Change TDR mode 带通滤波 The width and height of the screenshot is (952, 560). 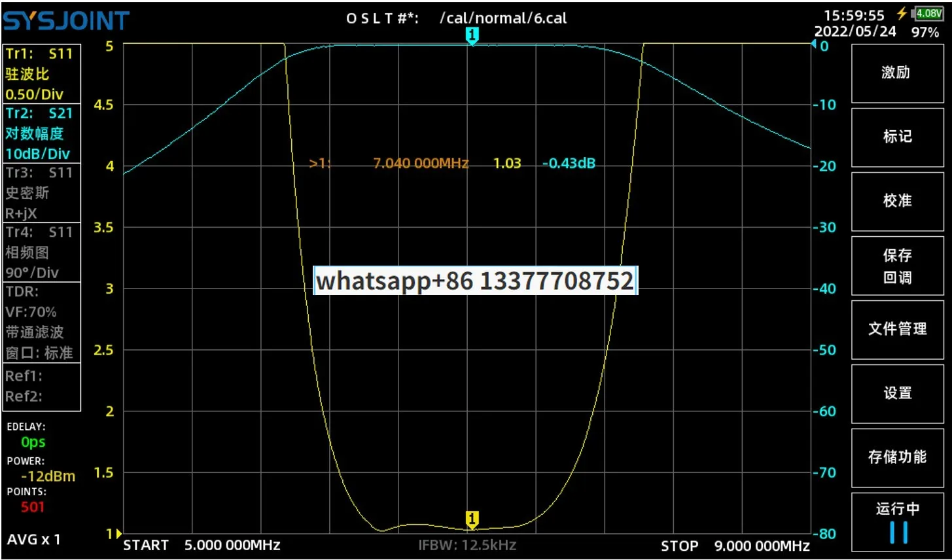(x=35, y=332)
